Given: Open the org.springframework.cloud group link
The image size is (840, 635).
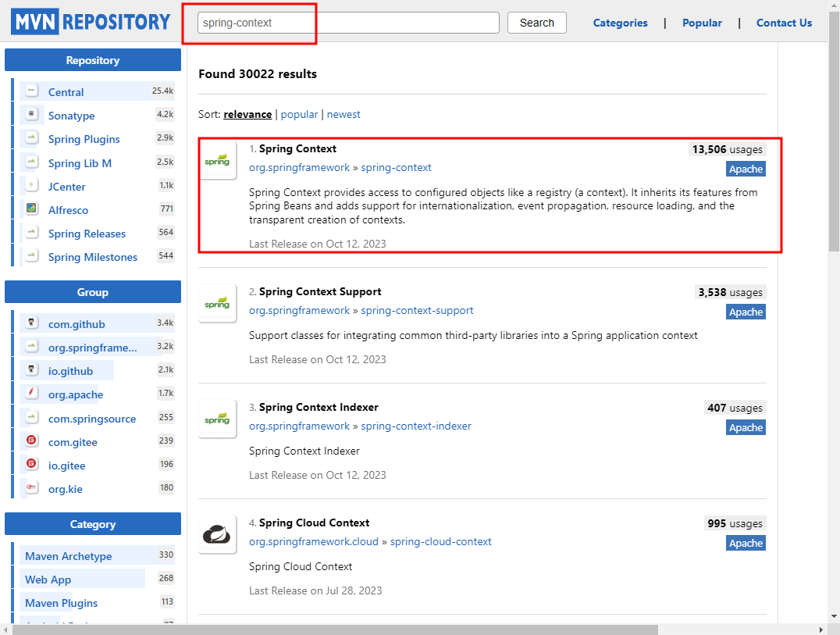Looking at the screenshot, I should (313, 542).
